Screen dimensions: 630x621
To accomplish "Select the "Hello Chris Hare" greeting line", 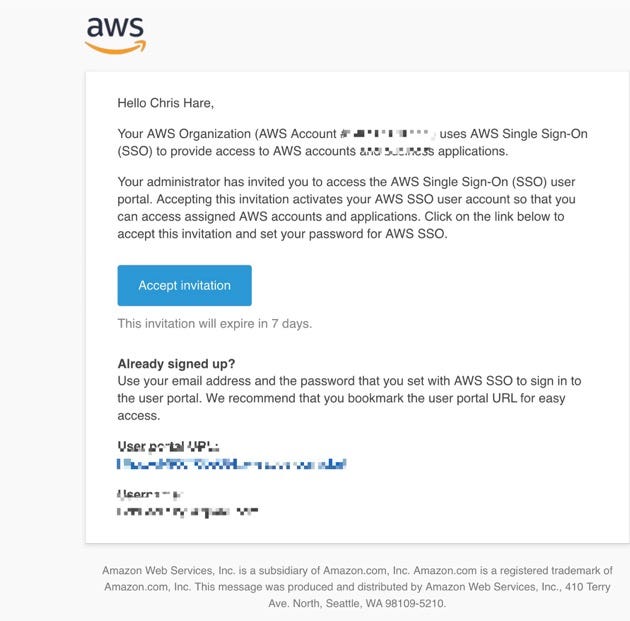I will pyautogui.click(x=166, y=103).
